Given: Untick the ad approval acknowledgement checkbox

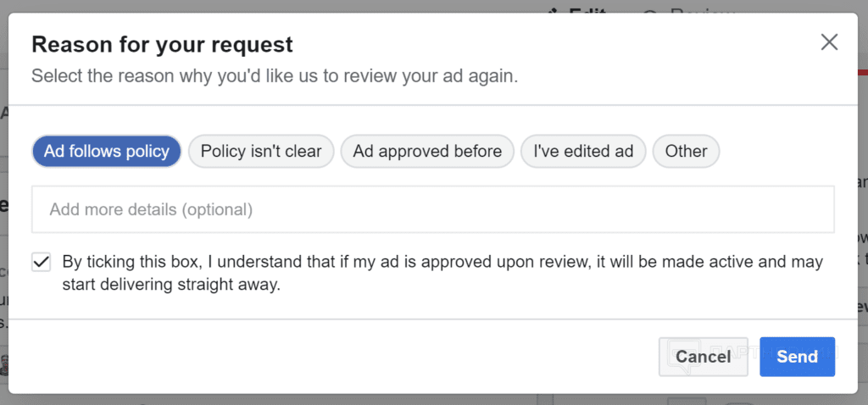Looking at the screenshot, I should [x=41, y=262].
